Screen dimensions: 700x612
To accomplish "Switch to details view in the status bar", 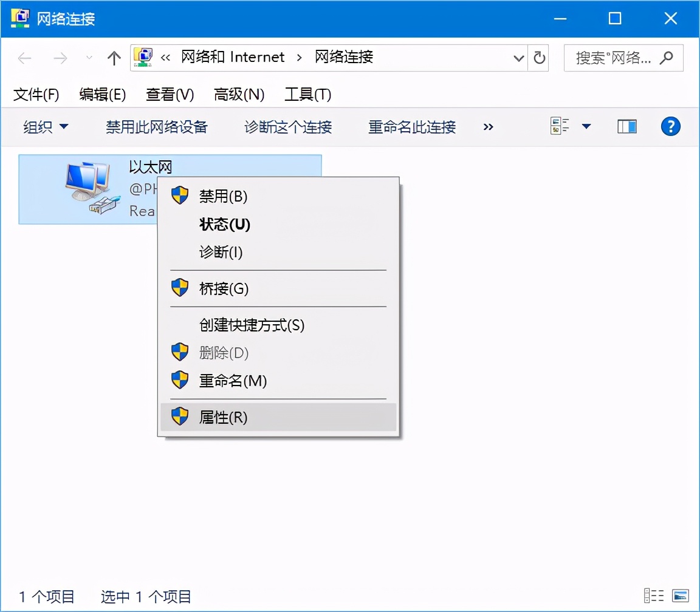I will tap(653, 596).
